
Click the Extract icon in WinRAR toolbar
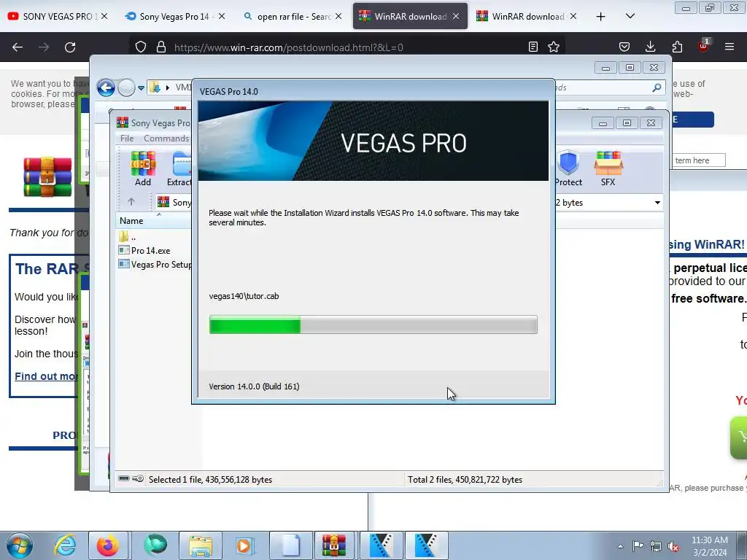tap(179, 168)
